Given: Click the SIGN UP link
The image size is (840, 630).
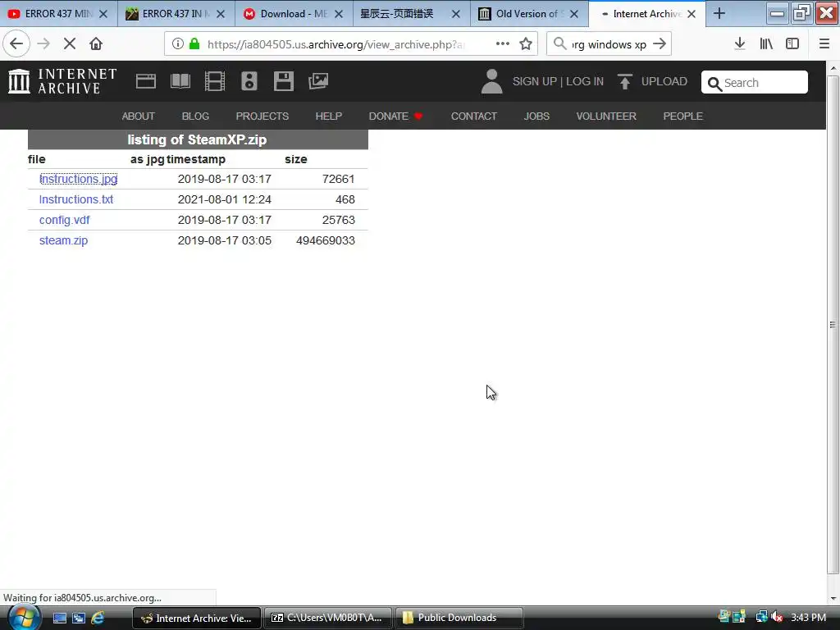Looking at the screenshot, I should [x=535, y=81].
